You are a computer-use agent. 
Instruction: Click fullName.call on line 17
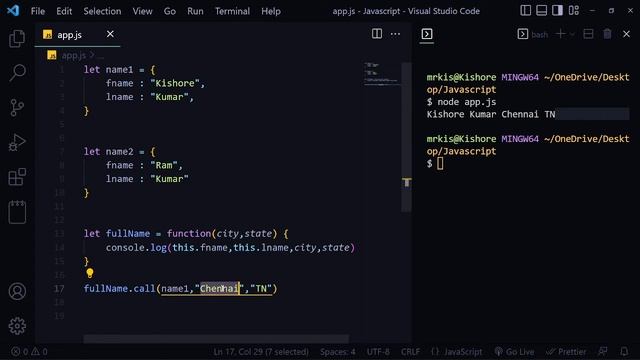point(120,289)
